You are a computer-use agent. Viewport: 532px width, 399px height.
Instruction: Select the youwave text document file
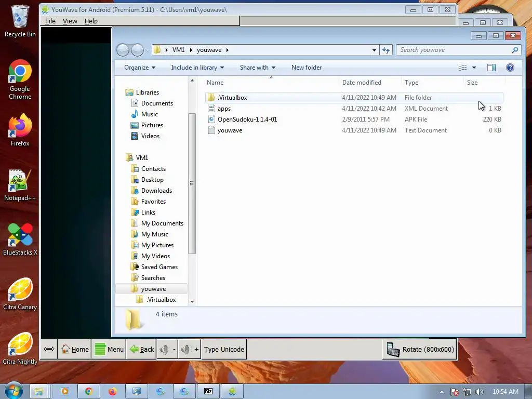(354, 130)
